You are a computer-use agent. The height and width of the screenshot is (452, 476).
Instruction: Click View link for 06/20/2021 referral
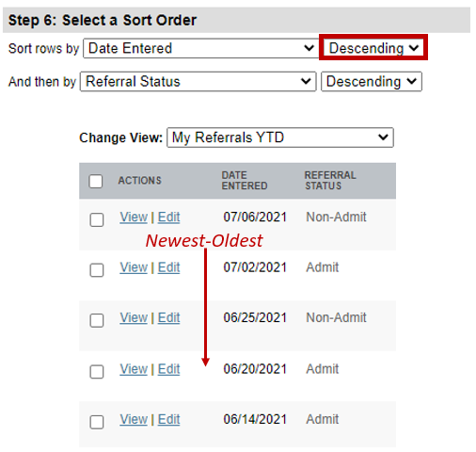[x=134, y=369]
